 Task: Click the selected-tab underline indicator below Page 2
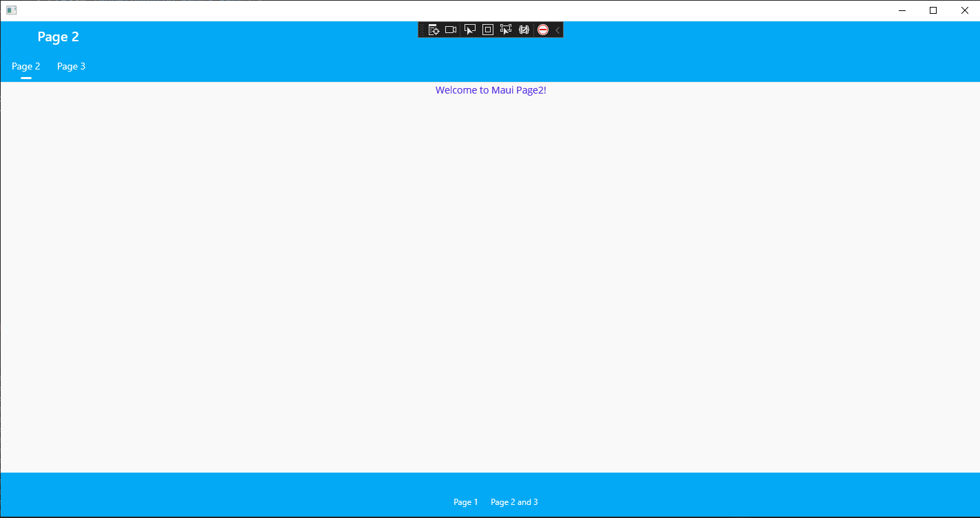click(x=26, y=77)
